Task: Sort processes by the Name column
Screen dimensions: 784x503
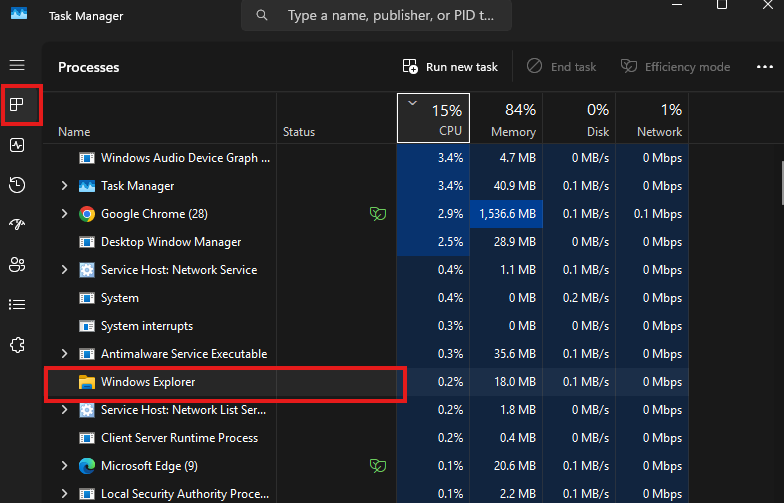Action: (74, 132)
